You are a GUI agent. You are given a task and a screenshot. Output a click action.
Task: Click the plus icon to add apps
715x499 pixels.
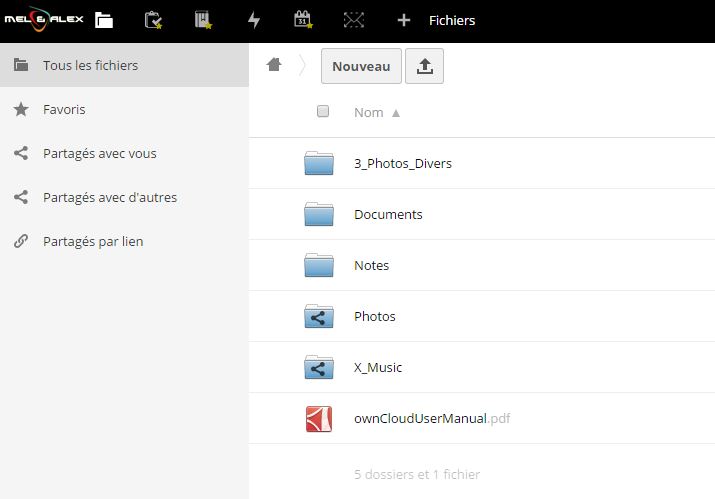tap(404, 20)
